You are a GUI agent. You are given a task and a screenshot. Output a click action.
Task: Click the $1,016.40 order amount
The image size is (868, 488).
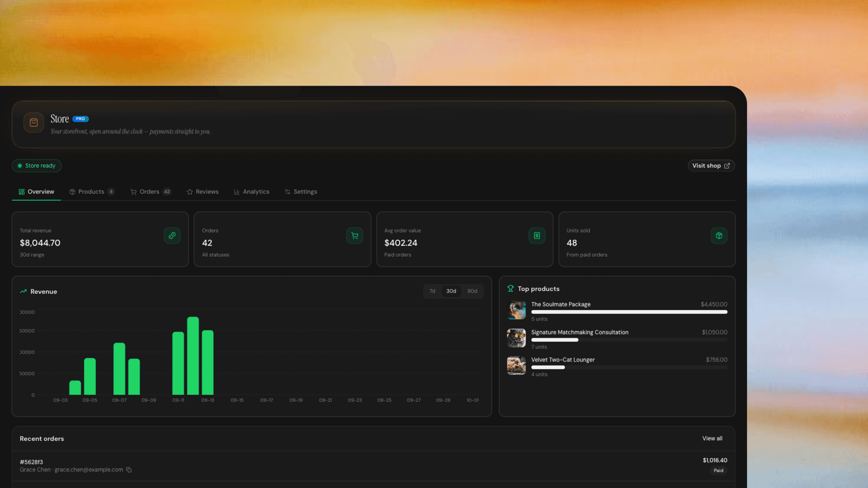pos(715,460)
